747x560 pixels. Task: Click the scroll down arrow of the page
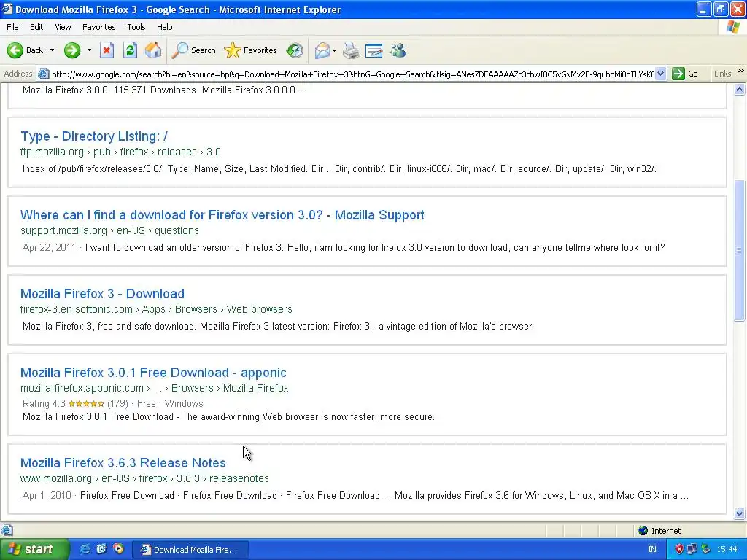[740, 513]
